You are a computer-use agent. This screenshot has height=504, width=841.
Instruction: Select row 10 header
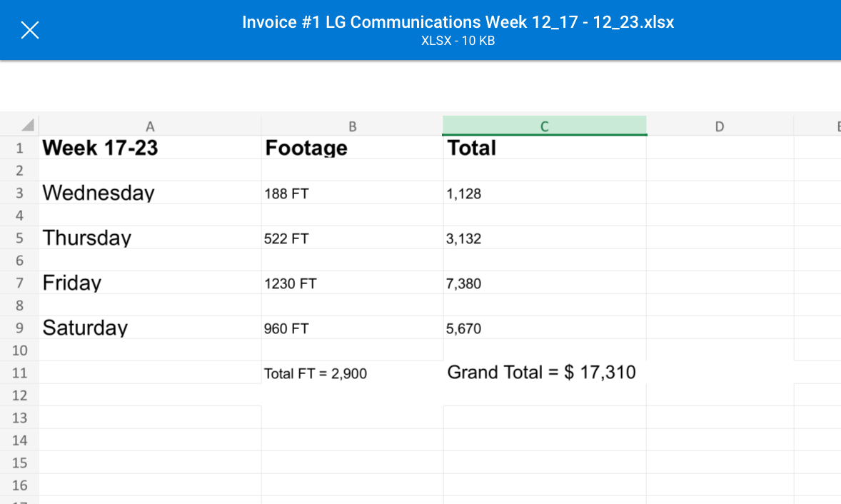coord(19,350)
